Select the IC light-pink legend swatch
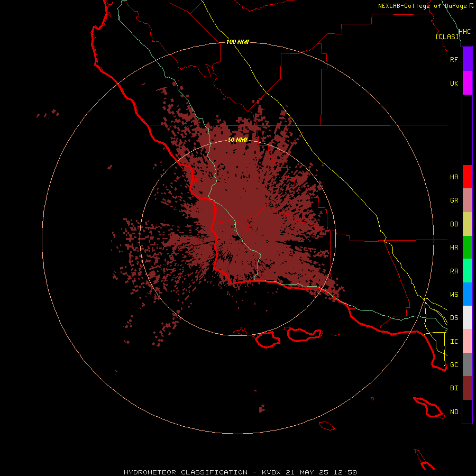 467,341
